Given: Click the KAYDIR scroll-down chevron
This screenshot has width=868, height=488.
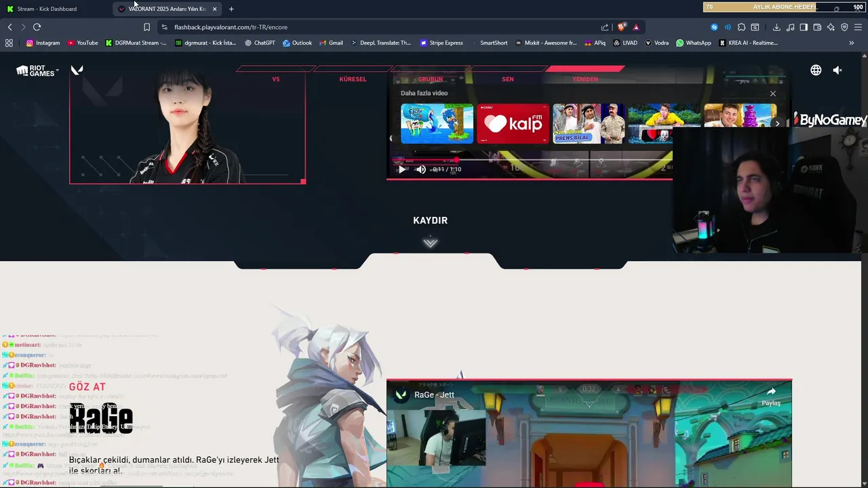Looking at the screenshot, I should (431, 243).
